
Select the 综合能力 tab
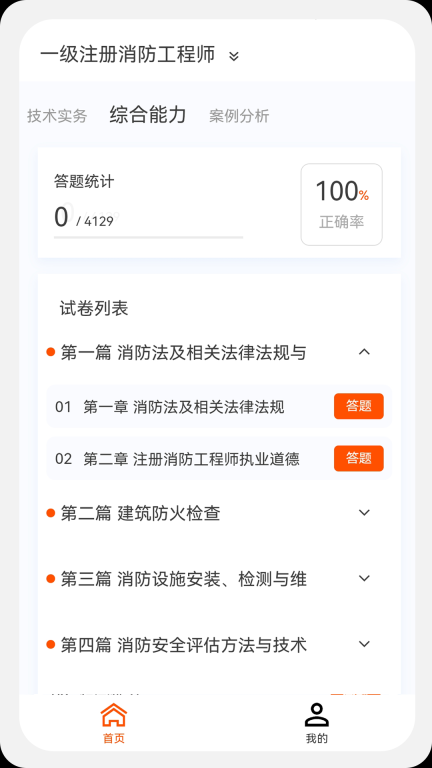148,115
